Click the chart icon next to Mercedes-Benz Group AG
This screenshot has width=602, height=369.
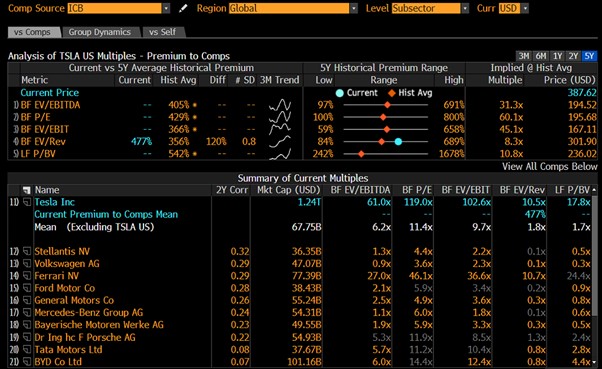(27, 313)
